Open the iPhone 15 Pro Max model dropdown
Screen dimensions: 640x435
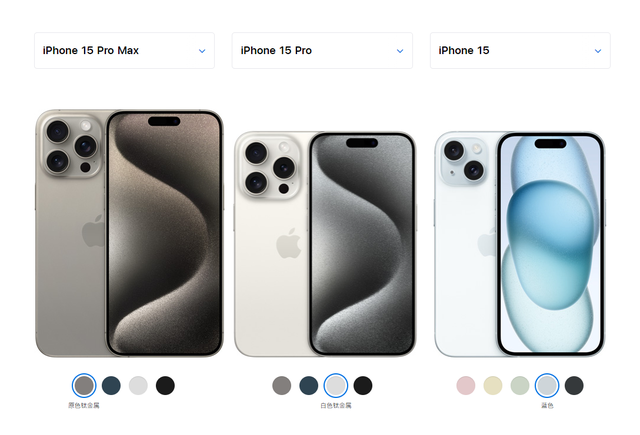(x=124, y=51)
